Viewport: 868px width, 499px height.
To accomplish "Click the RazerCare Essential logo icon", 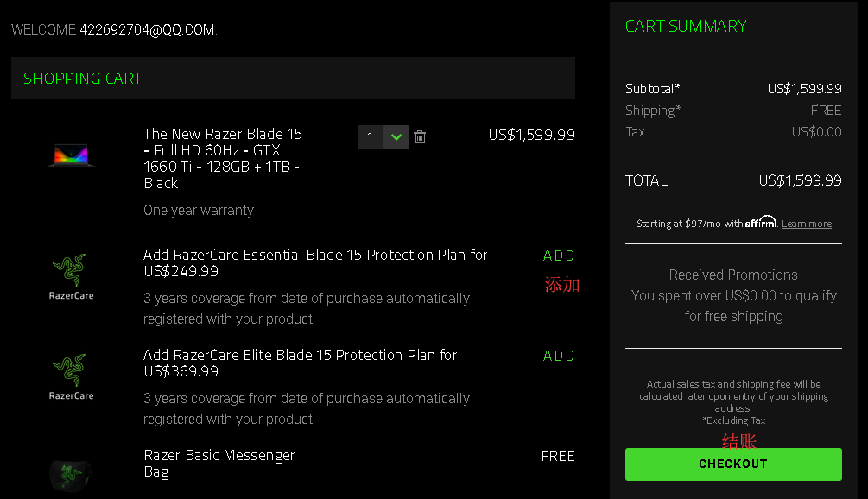I will (71, 276).
